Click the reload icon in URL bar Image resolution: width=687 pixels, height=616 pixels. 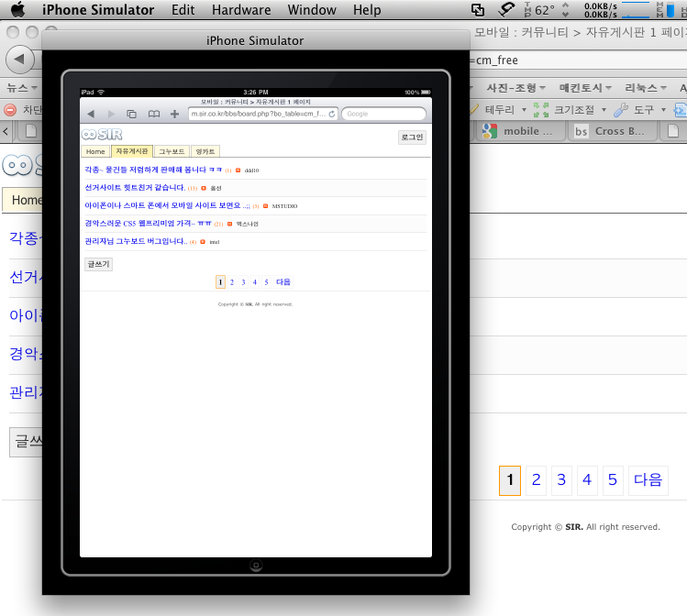coord(332,115)
